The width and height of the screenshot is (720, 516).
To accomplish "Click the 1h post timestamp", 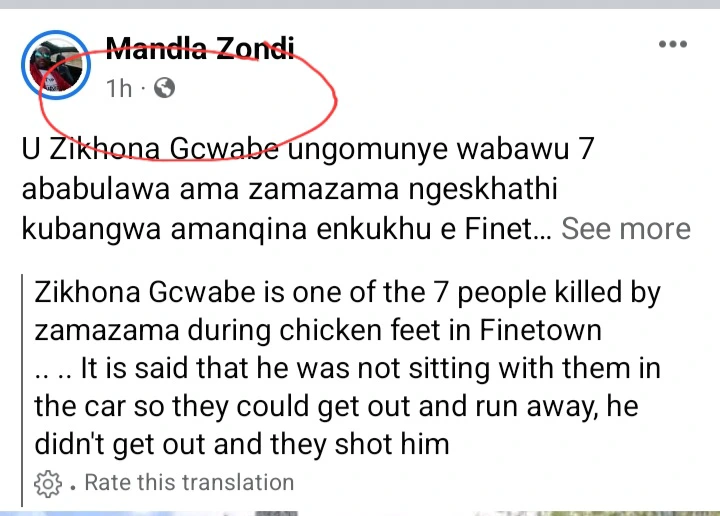I will pyautogui.click(x=119, y=88).
